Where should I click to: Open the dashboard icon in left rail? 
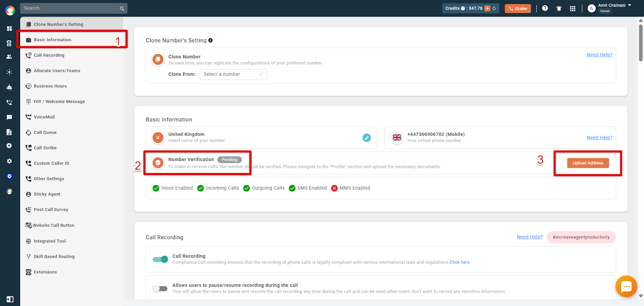[9, 29]
